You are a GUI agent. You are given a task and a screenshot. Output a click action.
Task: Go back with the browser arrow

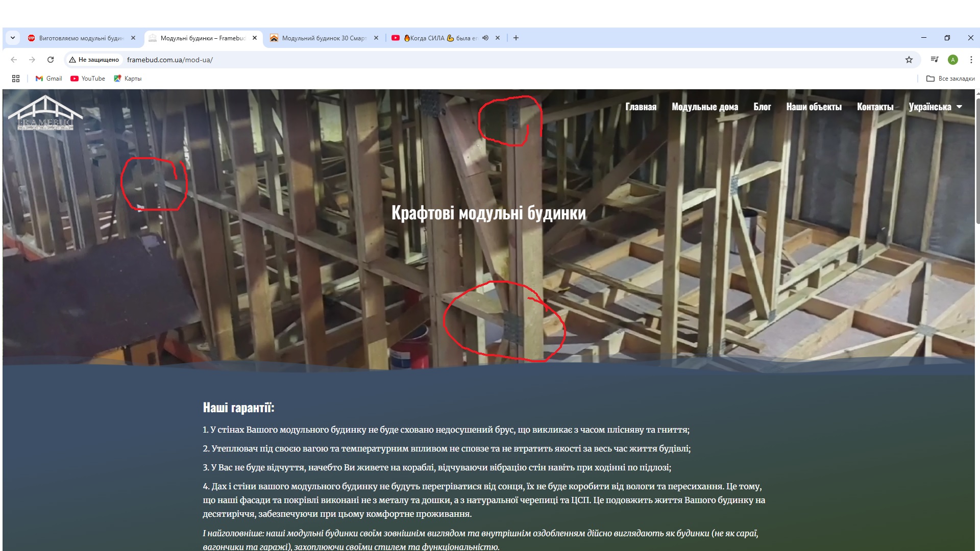(x=14, y=60)
